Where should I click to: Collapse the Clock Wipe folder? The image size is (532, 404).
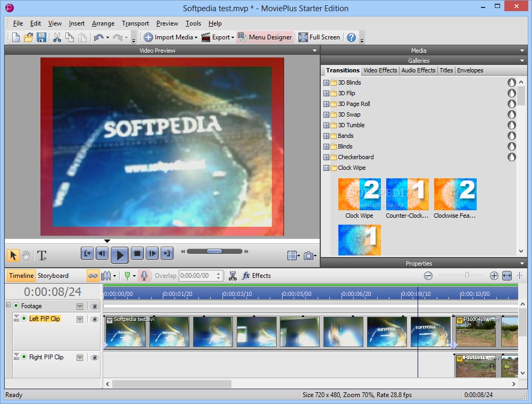(326, 168)
